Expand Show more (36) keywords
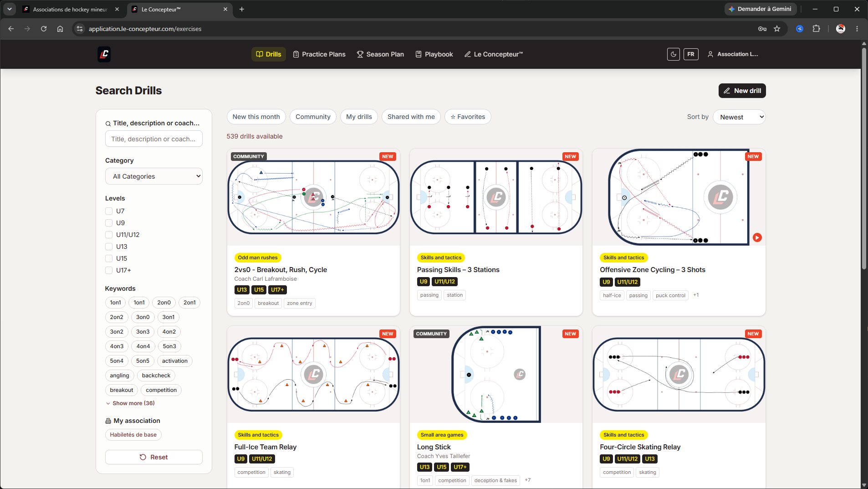The width and height of the screenshot is (868, 489). pos(131,403)
